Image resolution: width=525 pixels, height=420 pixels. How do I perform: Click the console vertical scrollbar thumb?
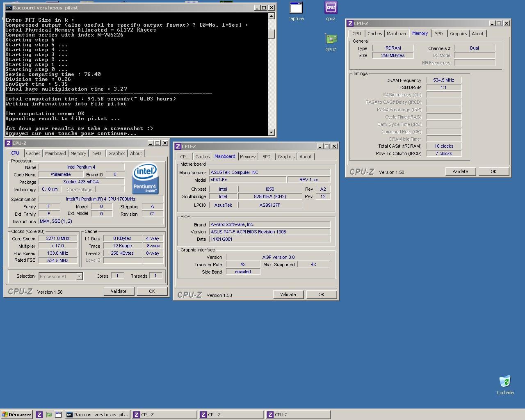coord(271,34)
